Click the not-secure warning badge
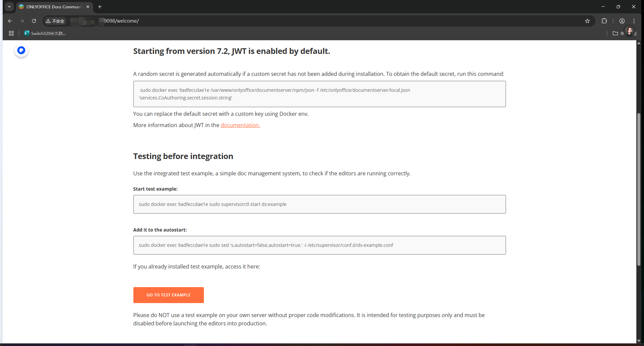Screen dimensions: 644x346 (x=55, y=21)
